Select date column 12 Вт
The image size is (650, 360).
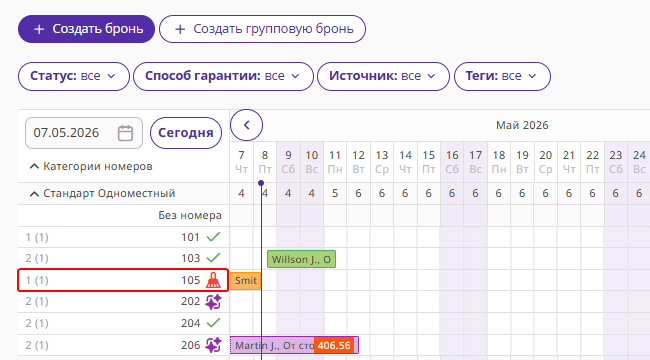(358, 162)
